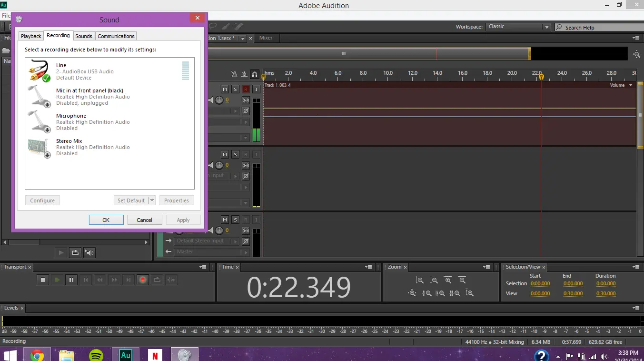
Task: Zoom out amplitude icon in Zoom panel
Action: point(434,281)
